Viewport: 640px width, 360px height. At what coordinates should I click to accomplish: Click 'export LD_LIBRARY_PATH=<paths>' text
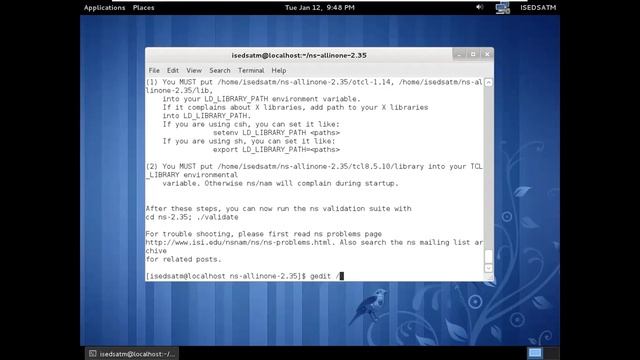coord(276,150)
